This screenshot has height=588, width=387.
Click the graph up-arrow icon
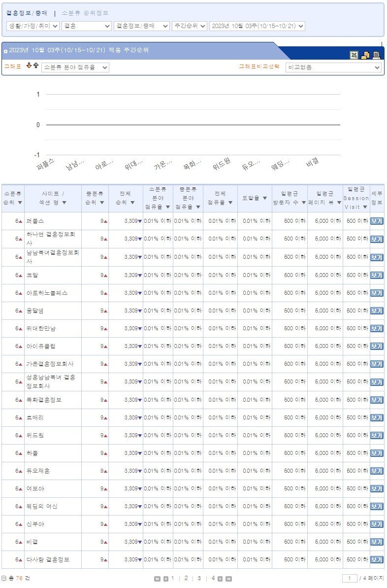(x=36, y=66)
